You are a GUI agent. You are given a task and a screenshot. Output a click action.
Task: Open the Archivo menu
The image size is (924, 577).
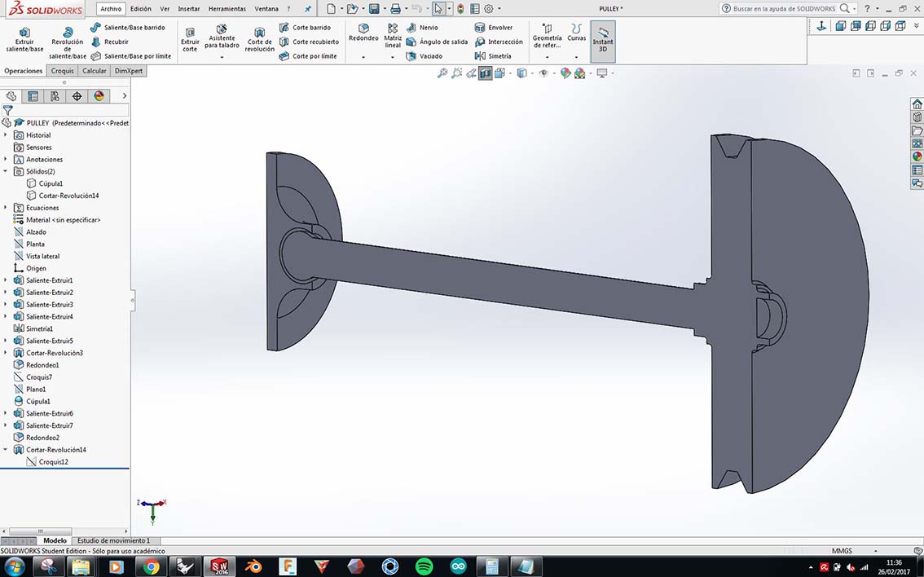pyautogui.click(x=111, y=9)
